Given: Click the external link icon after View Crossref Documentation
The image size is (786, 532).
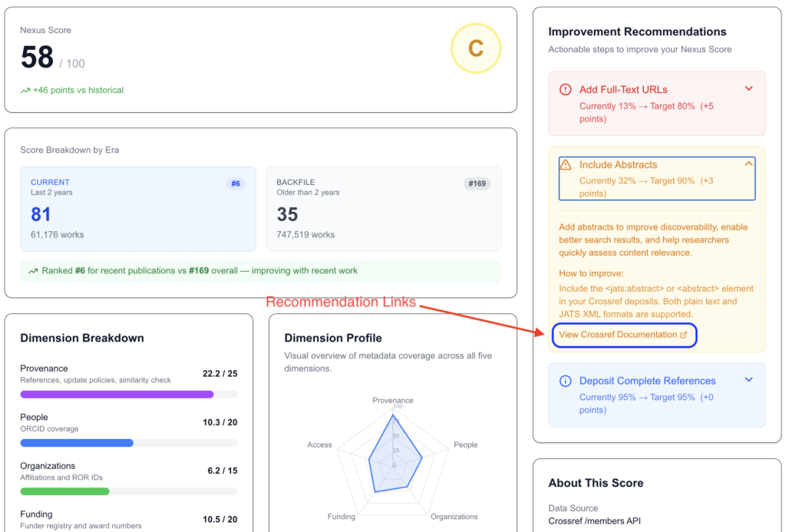Looking at the screenshot, I should [684, 335].
